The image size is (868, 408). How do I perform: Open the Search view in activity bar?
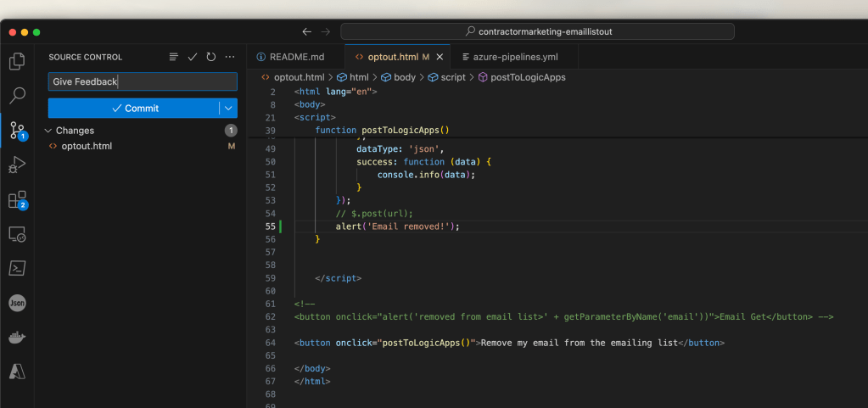coord(17,95)
